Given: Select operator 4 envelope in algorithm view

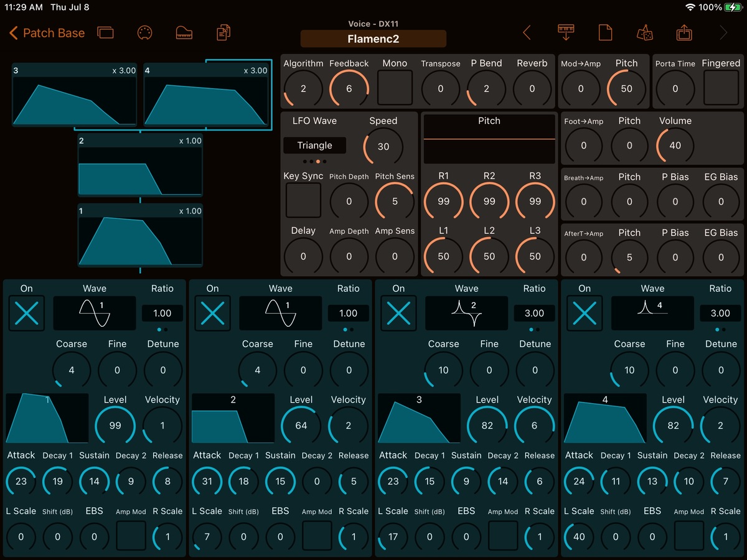Looking at the screenshot, I should click(206, 95).
